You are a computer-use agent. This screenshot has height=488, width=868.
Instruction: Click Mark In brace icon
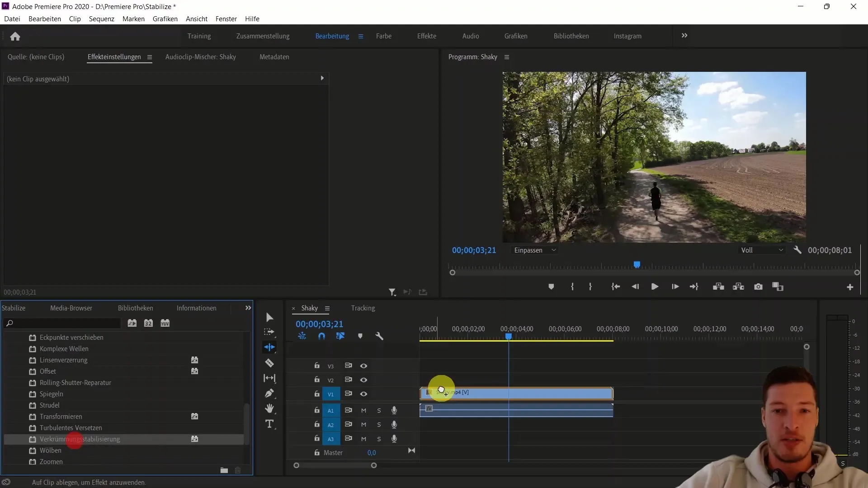click(x=572, y=286)
